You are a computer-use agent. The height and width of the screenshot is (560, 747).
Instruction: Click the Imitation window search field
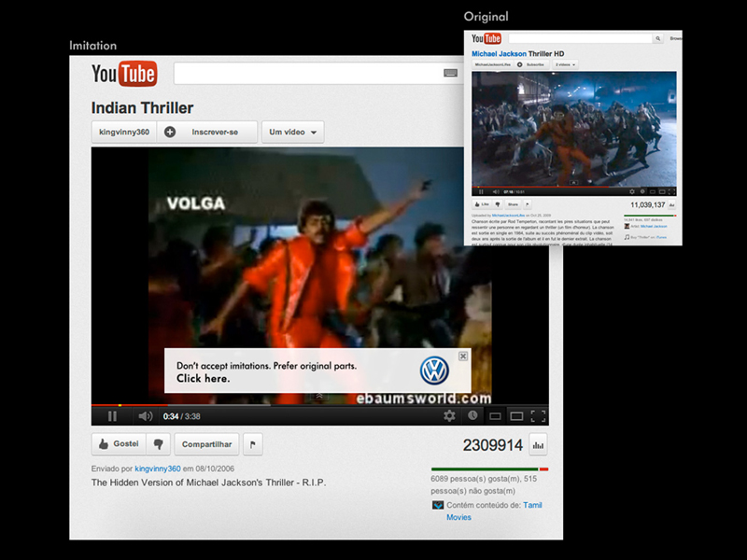[318, 74]
